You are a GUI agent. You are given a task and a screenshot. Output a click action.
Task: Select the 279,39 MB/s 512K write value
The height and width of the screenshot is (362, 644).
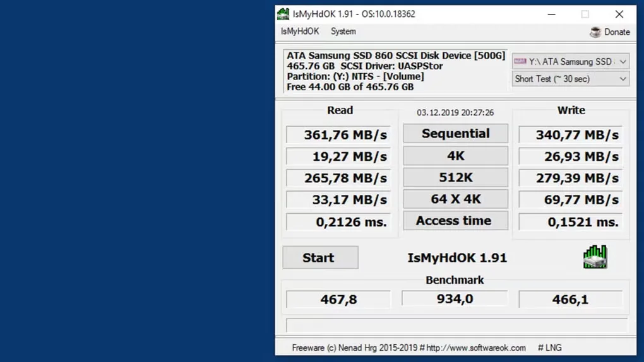click(x=571, y=178)
